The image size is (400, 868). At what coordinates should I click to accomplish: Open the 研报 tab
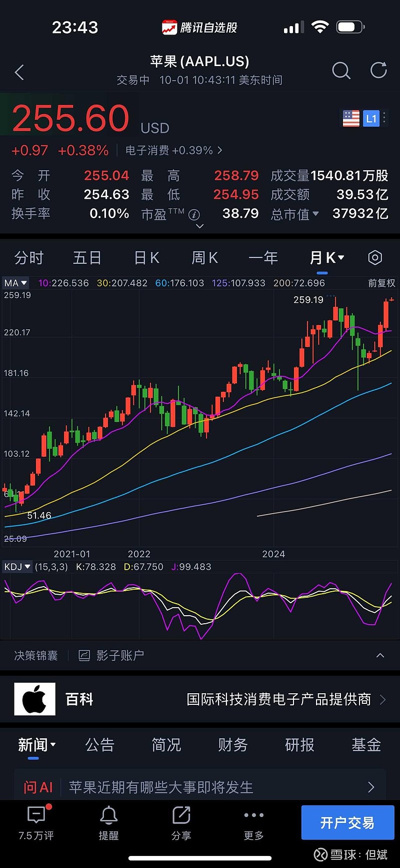299,745
